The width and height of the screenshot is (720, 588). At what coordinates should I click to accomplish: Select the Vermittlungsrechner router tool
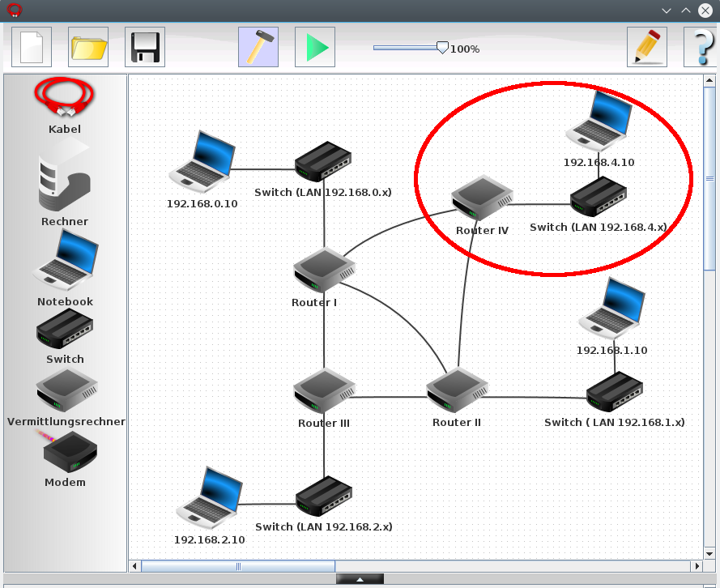pyautogui.click(x=64, y=390)
